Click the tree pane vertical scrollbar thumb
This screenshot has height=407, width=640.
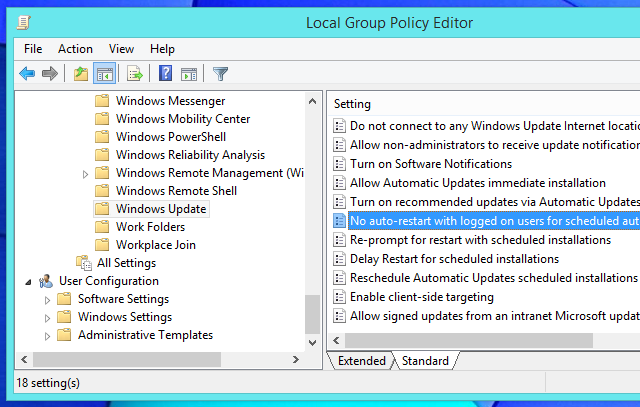(x=313, y=314)
